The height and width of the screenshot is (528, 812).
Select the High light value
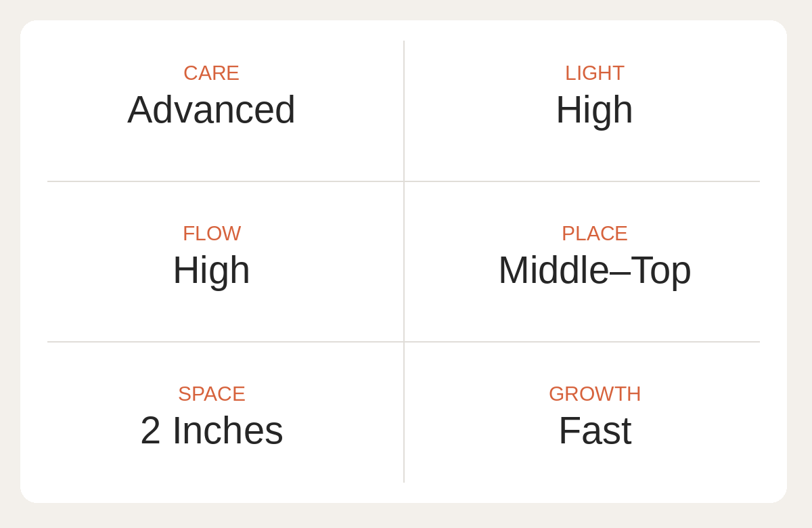(x=594, y=110)
